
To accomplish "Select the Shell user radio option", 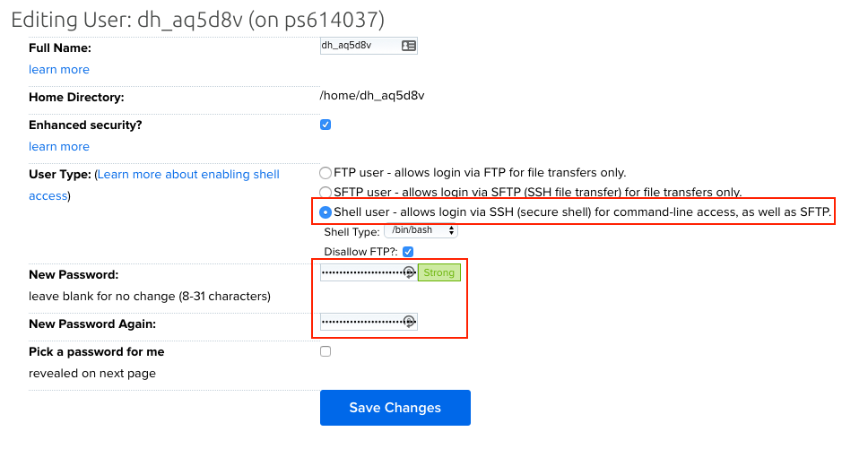I will point(325,212).
